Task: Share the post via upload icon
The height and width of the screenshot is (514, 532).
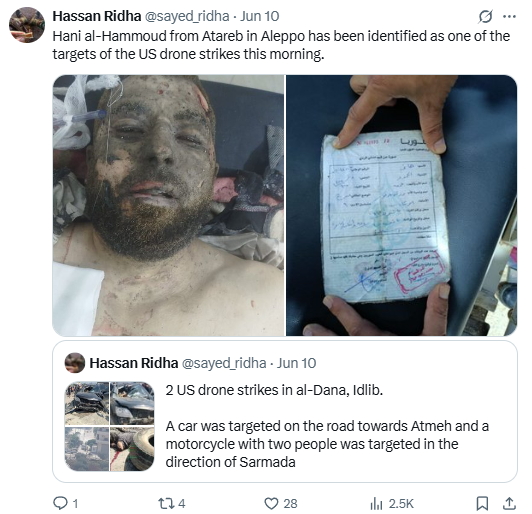Action: pos(509,503)
